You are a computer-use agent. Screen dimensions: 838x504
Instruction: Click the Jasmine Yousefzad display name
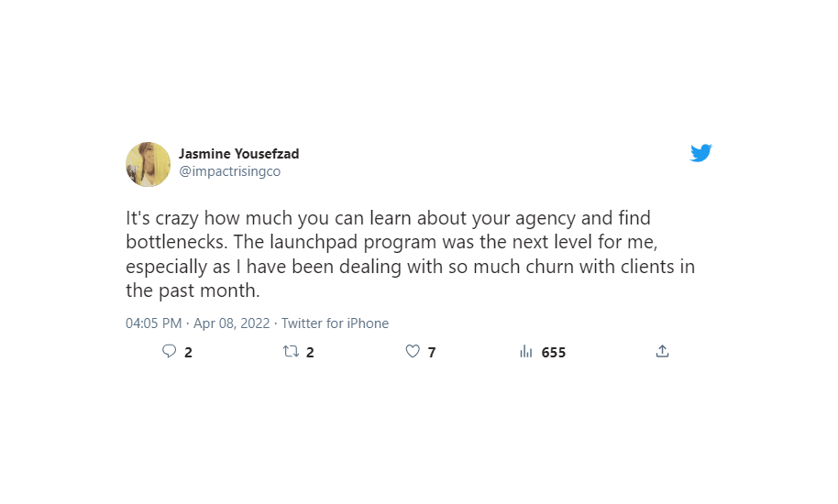[239, 154]
